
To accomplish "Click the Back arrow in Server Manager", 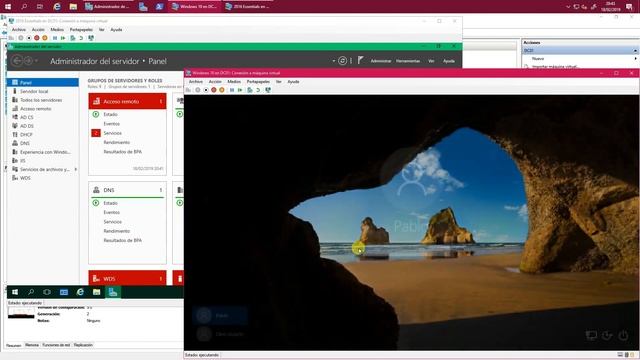I will pyautogui.click(x=17, y=61).
